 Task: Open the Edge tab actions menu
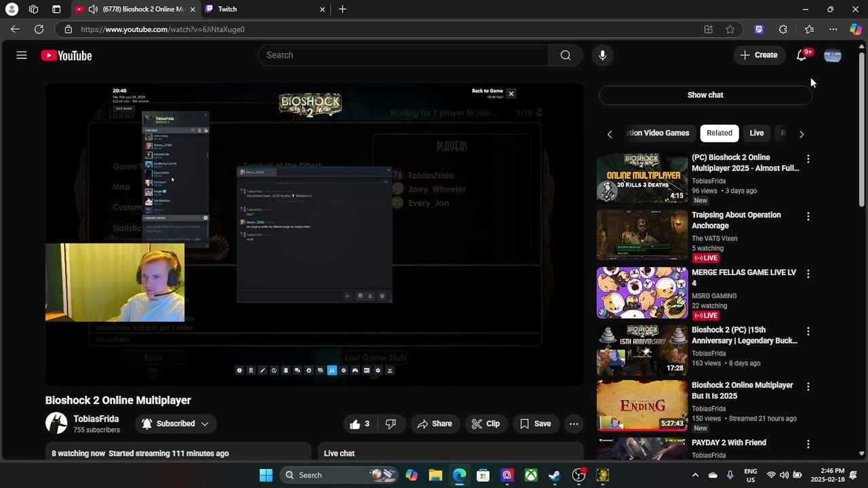point(56,9)
